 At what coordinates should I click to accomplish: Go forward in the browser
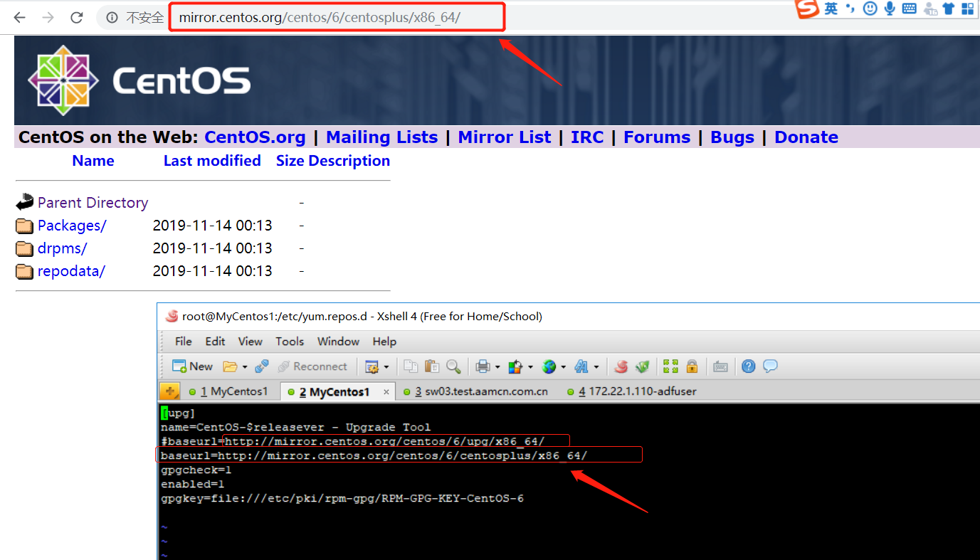click(x=48, y=17)
